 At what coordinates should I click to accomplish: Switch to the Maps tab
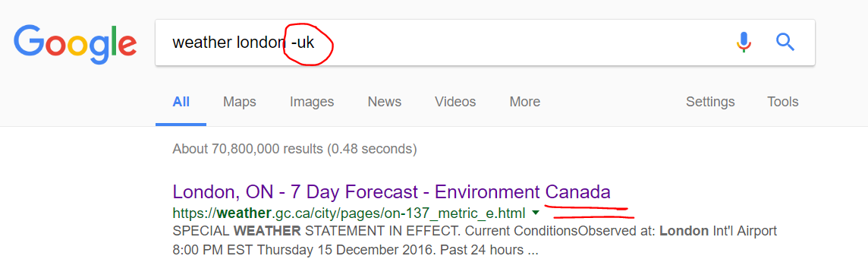240,102
